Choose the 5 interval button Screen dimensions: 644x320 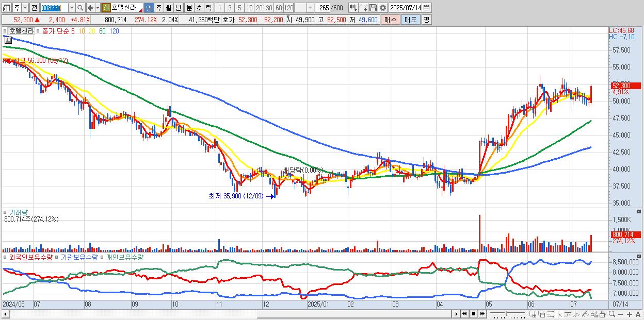click(x=239, y=8)
